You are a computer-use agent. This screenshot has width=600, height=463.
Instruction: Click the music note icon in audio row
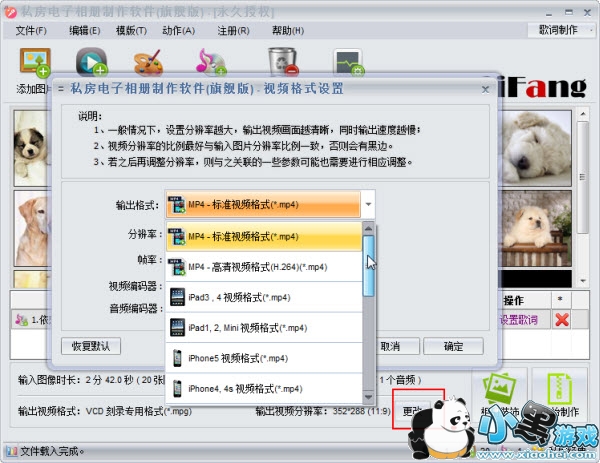[21, 320]
